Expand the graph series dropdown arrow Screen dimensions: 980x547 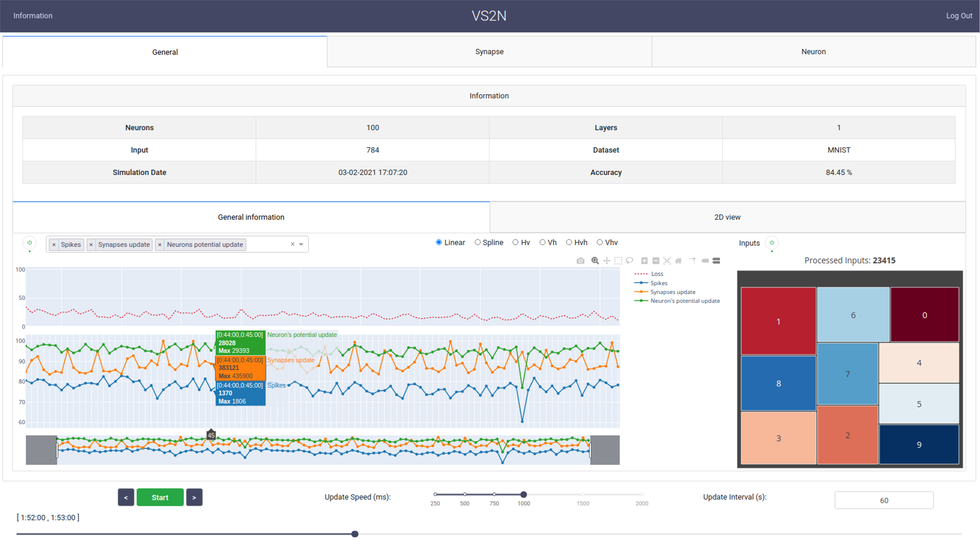(301, 244)
